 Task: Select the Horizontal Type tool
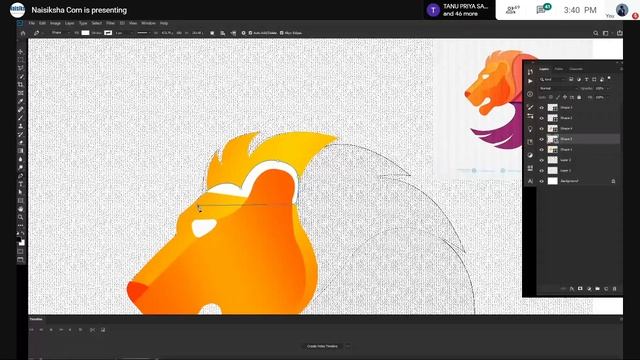pos(20,184)
